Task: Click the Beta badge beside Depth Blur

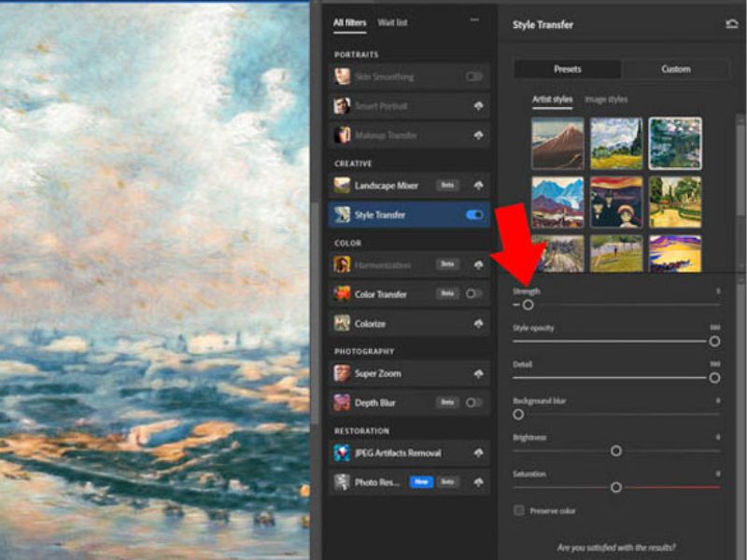Action: coord(447,403)
